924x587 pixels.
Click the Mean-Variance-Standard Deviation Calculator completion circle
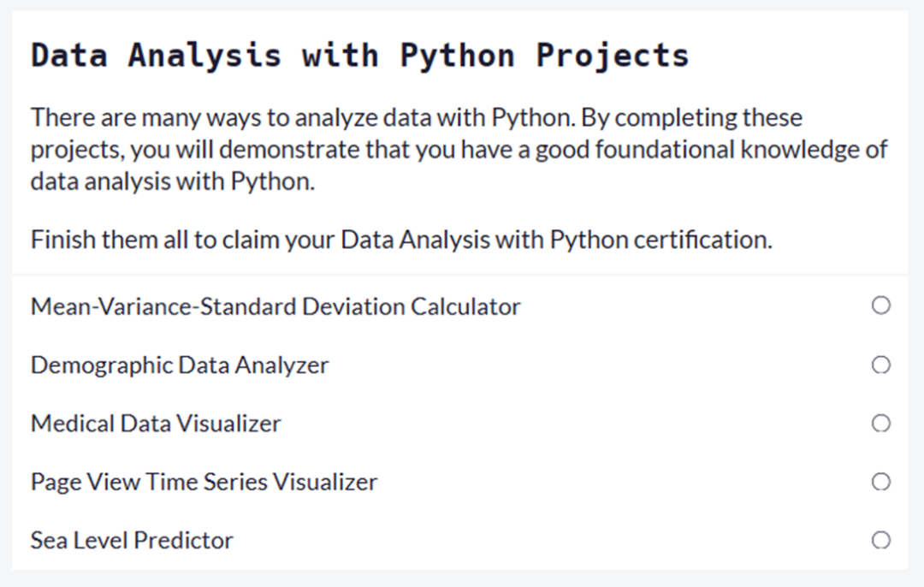tap(880, 305)
